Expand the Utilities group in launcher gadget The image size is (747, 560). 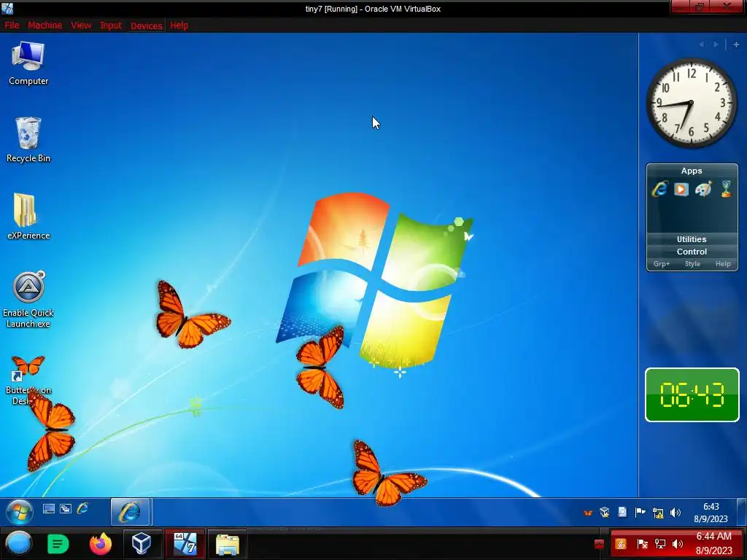click(692, 239)
